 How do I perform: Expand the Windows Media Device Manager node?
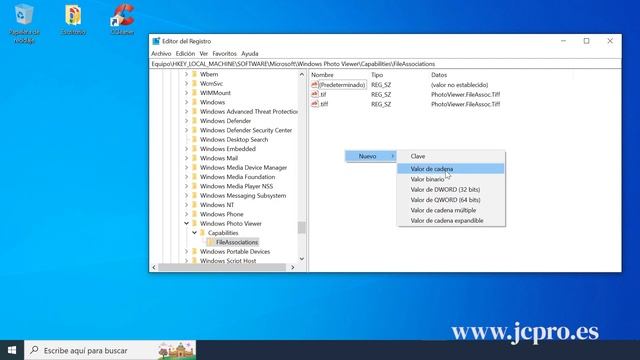(187, 167)
